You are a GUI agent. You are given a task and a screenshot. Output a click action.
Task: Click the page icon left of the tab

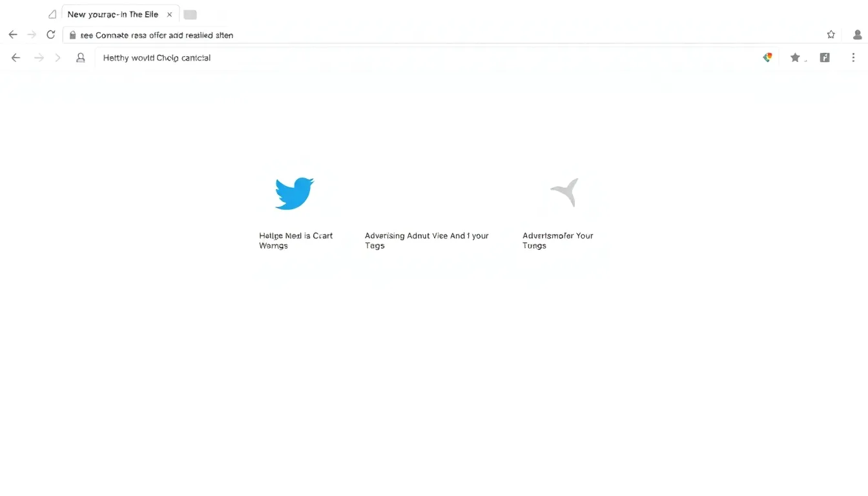pyautogui.click(x=52, y=14)
